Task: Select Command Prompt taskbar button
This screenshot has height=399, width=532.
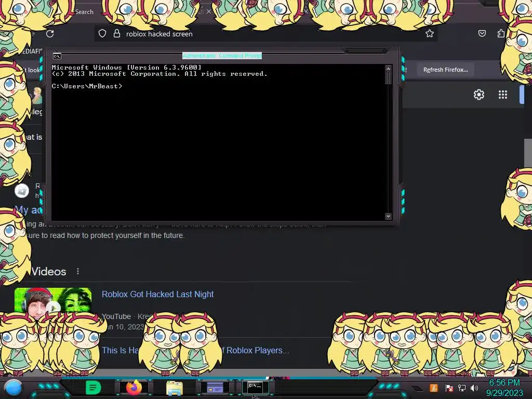Action: point(256,387)
